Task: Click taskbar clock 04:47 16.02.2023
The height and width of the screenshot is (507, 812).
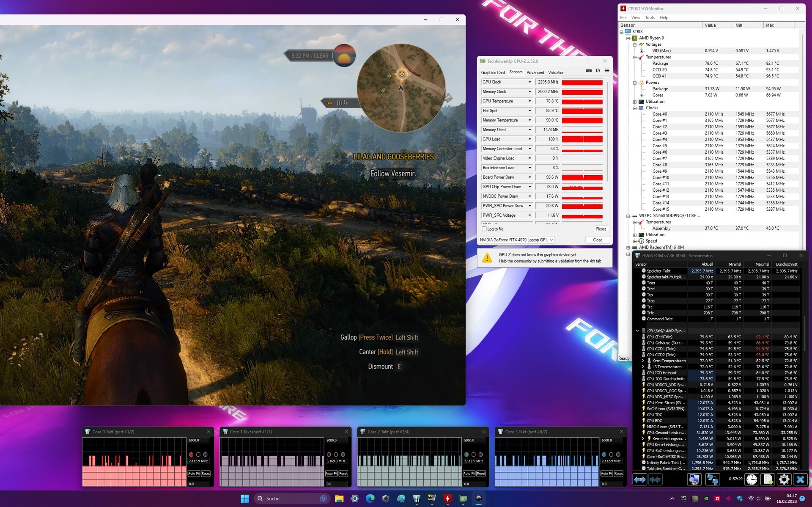Action: (786, 499)
